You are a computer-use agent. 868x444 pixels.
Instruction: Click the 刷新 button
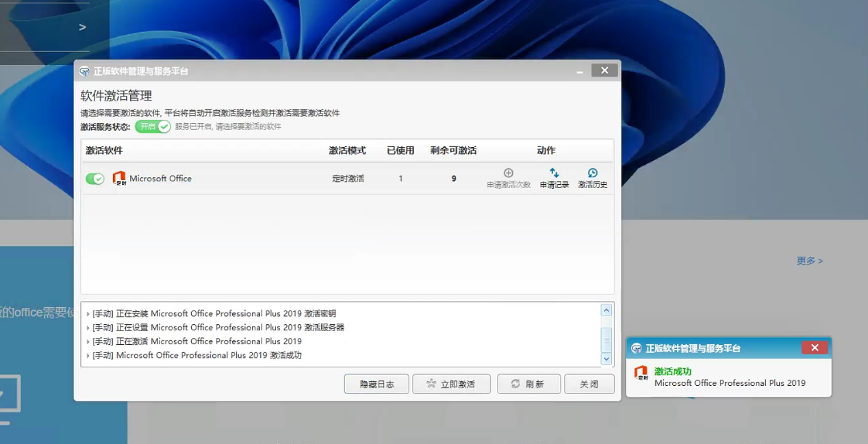(x=528, y=384)
